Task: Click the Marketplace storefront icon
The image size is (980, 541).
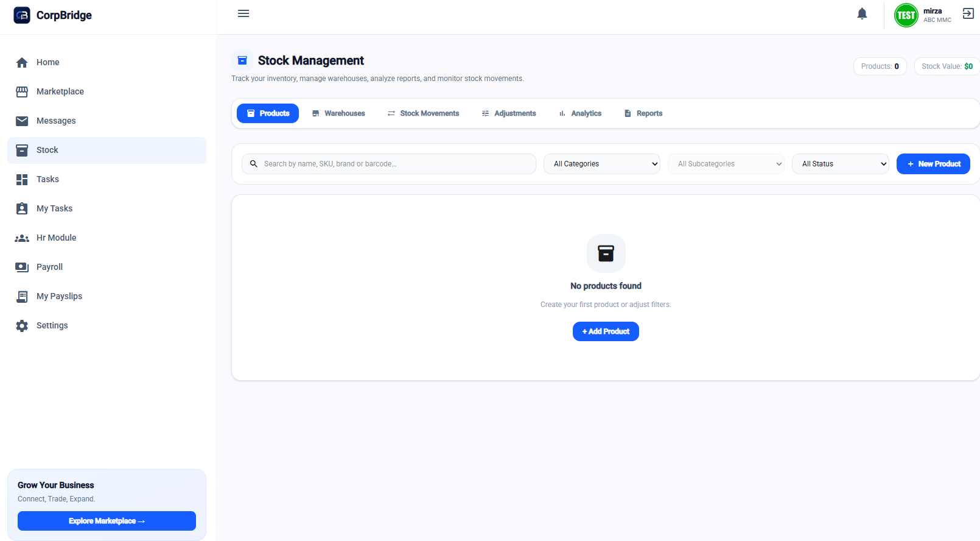Action: pyautogui.click(x=22, y=91)
